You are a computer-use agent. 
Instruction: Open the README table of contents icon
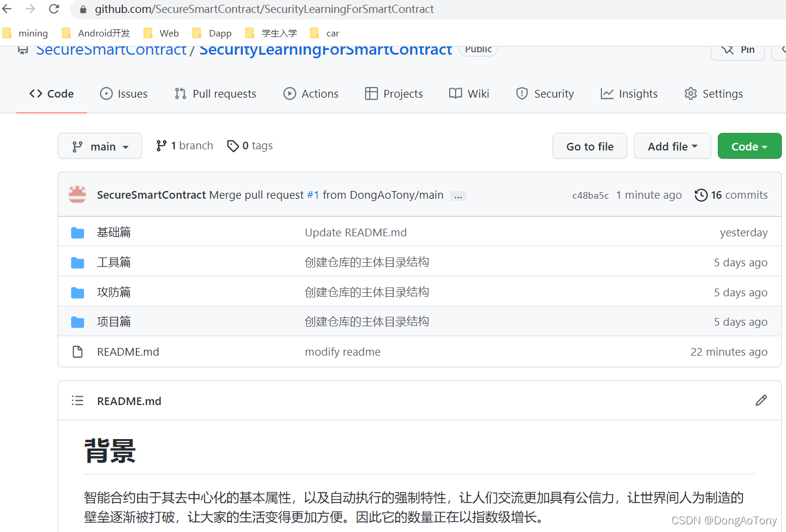point(78,400)
